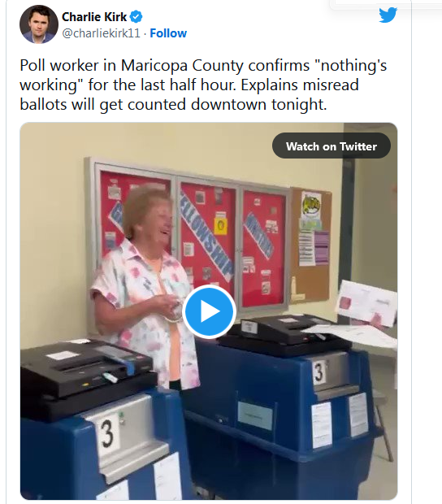
Task: Click the cork board with flyers in video
Action: coord(311,245)
